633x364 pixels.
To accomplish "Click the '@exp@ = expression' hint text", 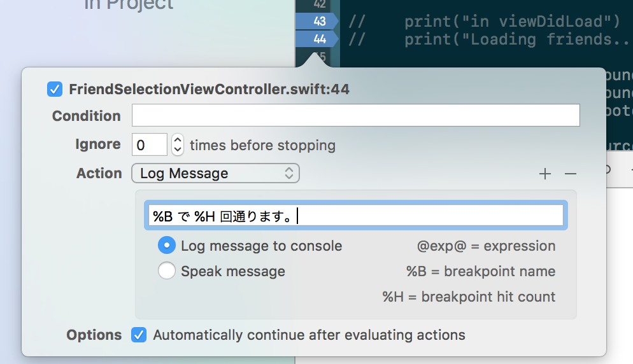I will tap(486, 246).
